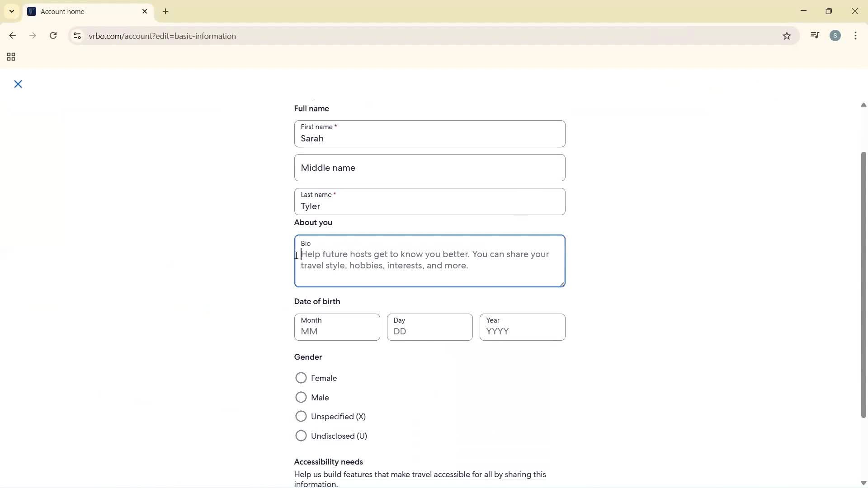This screenshot has width=868, height=488.
Task: Click the page scrollbar down arrow
Action: click(x=863, y=483)
